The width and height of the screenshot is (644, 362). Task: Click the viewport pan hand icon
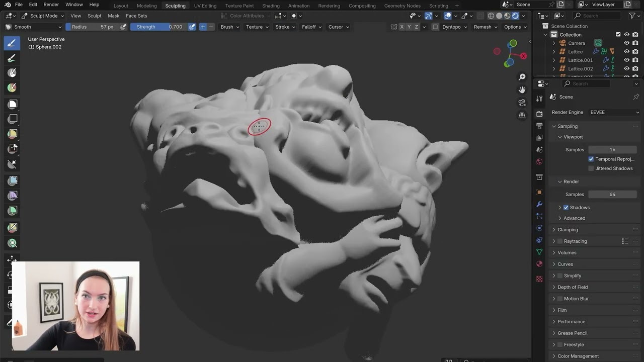pyautogui.click(x=522, y=89)
